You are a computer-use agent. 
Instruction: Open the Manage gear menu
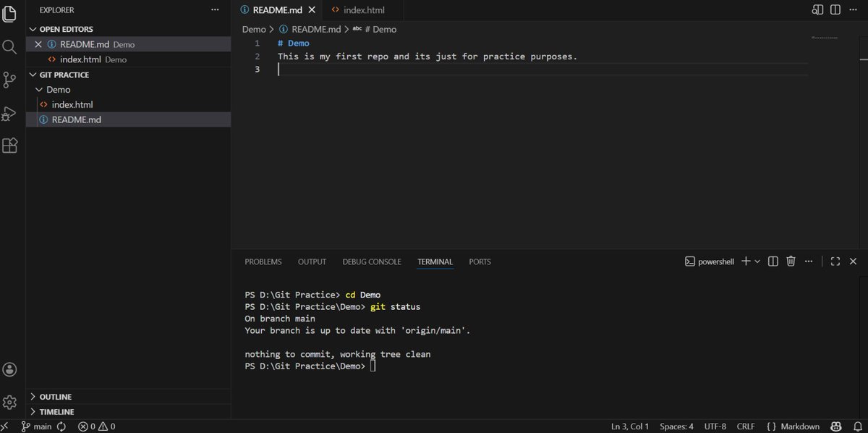9,402
